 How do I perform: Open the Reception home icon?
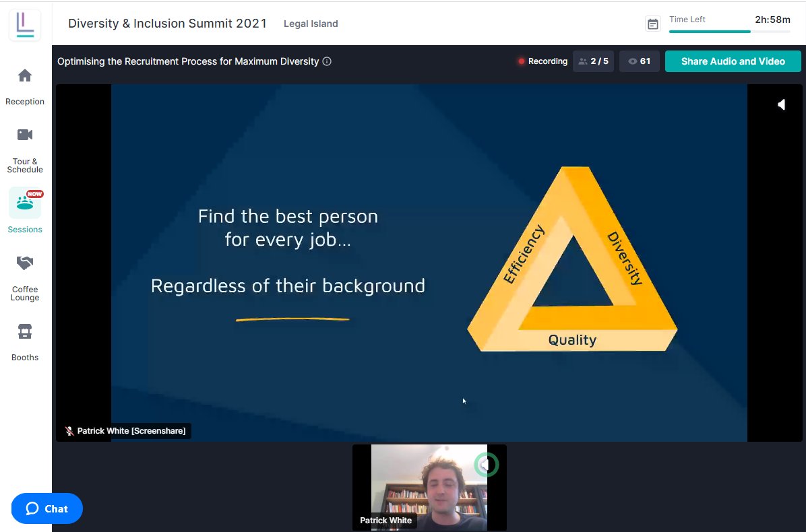pyautogui.click(x=25, y=76)
